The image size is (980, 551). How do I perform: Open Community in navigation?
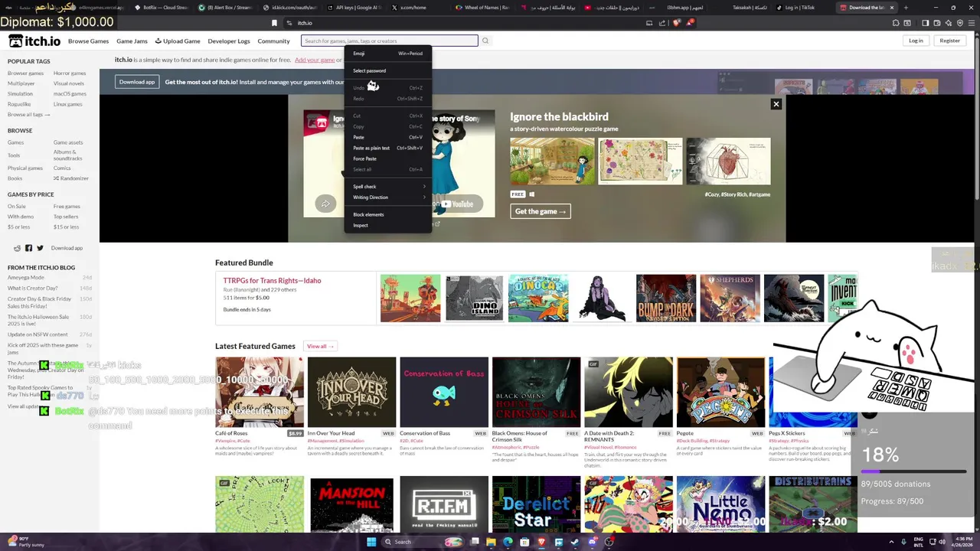(273, 41)
